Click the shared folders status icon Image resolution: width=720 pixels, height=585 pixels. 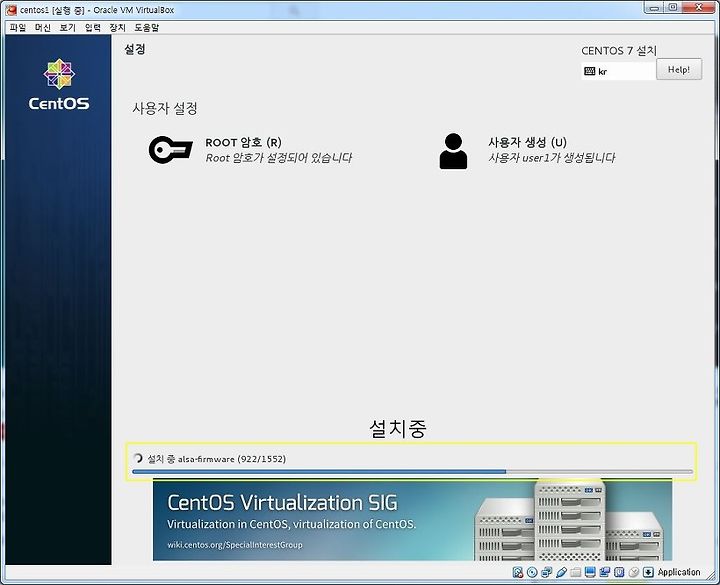pos(575,572)
